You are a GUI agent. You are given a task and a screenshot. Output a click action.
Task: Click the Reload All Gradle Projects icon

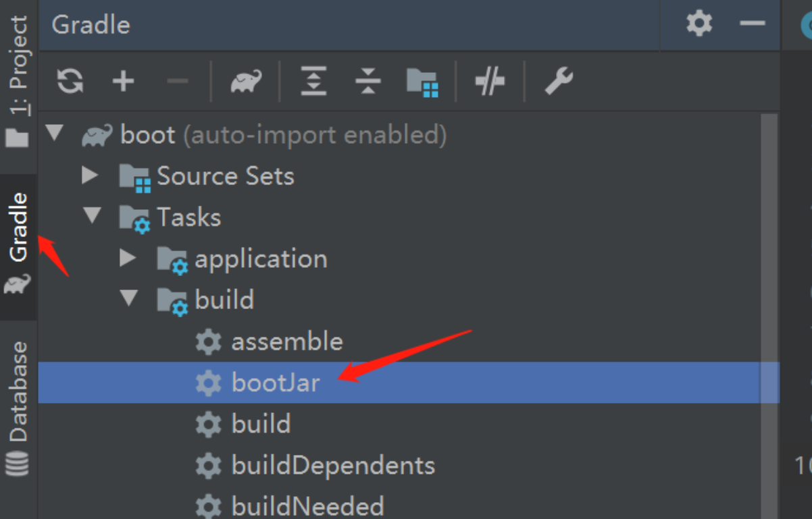[x=70, y=82]
